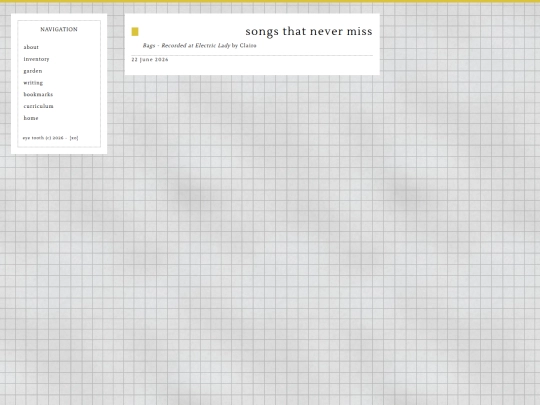
Task: Visit the curriculum page
Action: click(x=39, y=106)
